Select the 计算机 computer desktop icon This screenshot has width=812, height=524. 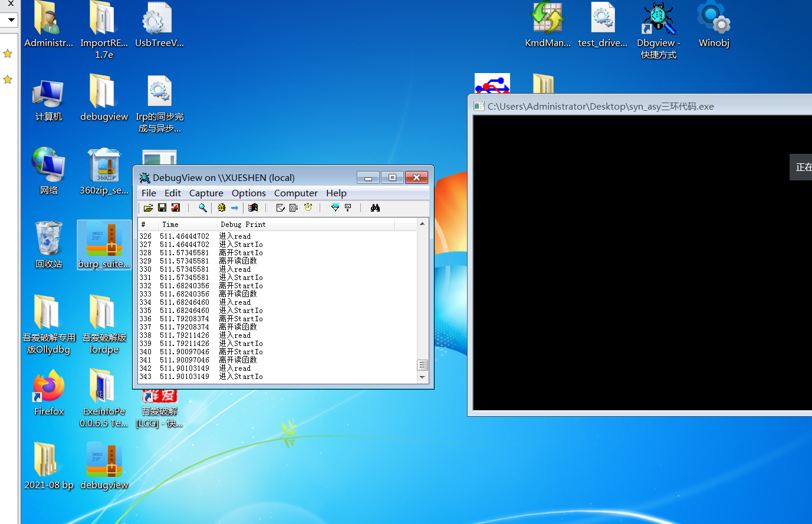pos(48,100)
